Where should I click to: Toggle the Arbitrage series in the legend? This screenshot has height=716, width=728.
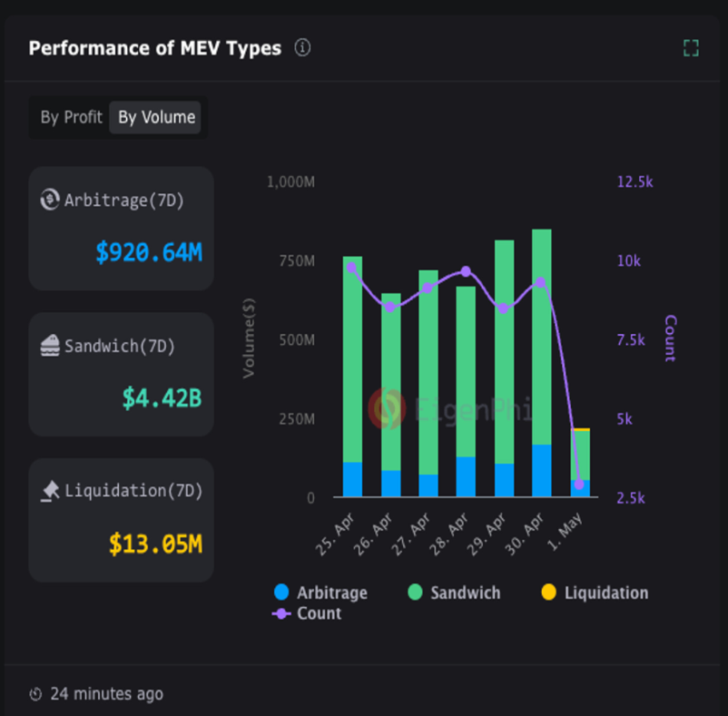(x=320, y=593)
